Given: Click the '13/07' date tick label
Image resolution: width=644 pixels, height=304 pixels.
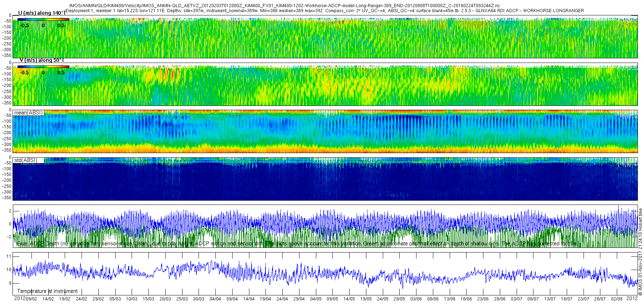Looking at the screenshot, I should coord(550,299).
